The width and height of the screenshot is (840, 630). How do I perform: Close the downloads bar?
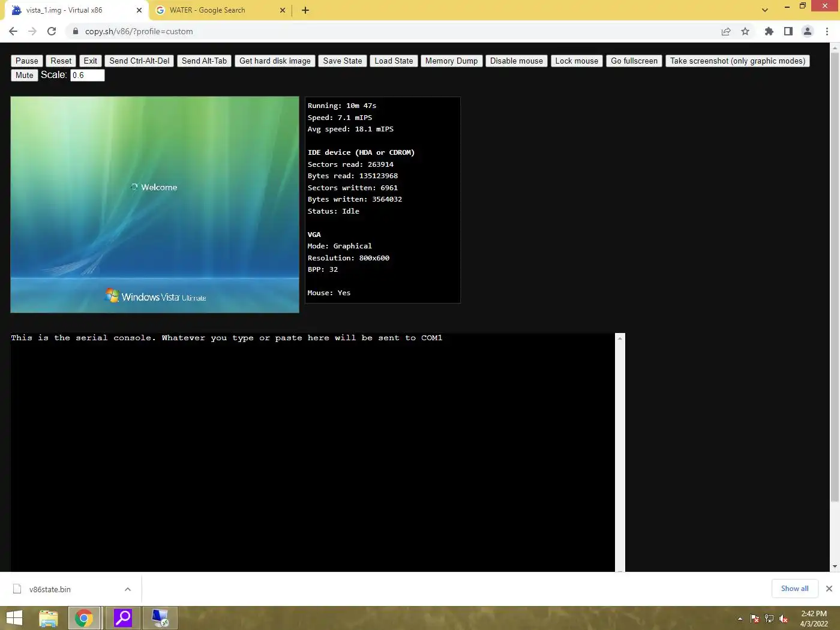click(x=829, y=589)
